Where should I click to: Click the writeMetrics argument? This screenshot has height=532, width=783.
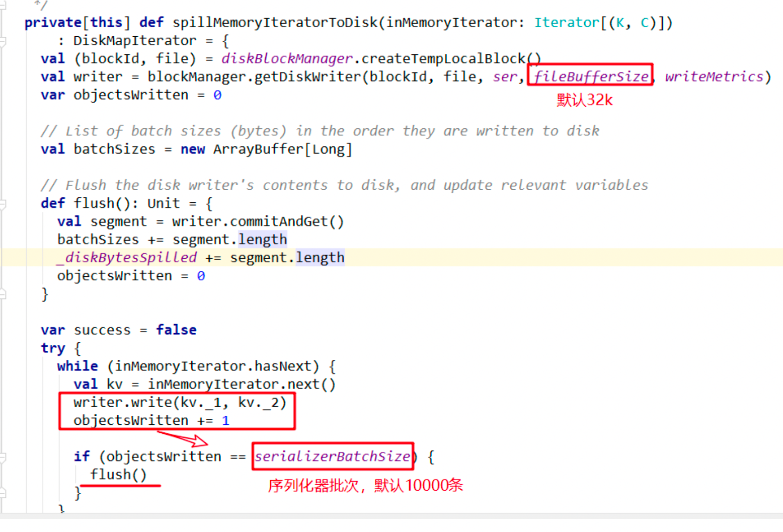[x=714, y=77]
